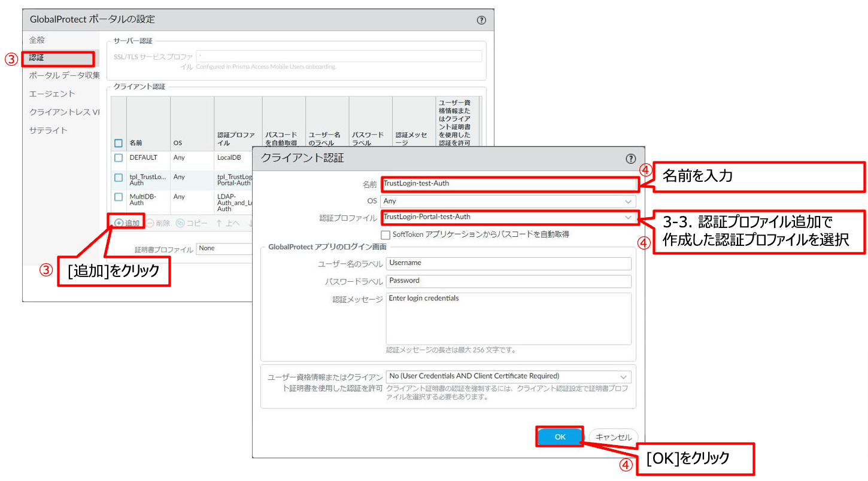Tick the select-all checkbox in the table header
Image resolution: width=868 pixels, height=481 pixels.
tap(119, 143)
